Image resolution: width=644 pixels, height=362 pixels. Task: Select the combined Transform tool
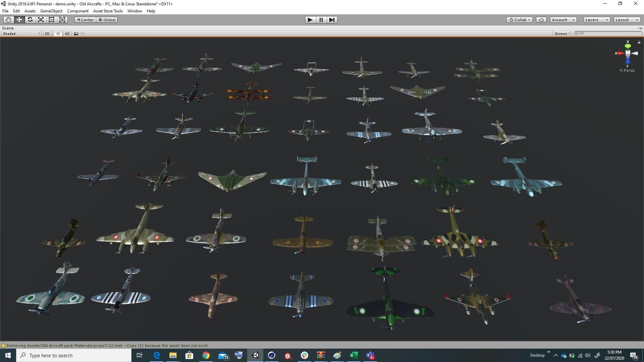coord(62,20)
